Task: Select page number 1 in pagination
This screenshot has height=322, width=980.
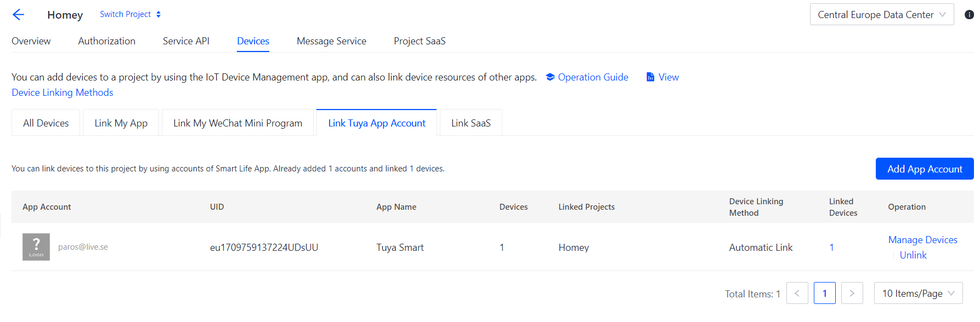Action: [824, 294]
